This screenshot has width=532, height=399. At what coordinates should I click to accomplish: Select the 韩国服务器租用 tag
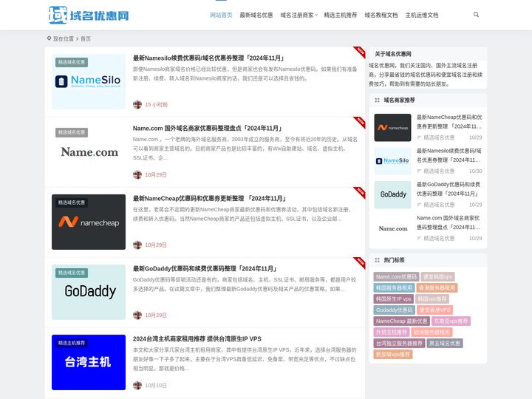pyautogui.click(x=394, y=288)
